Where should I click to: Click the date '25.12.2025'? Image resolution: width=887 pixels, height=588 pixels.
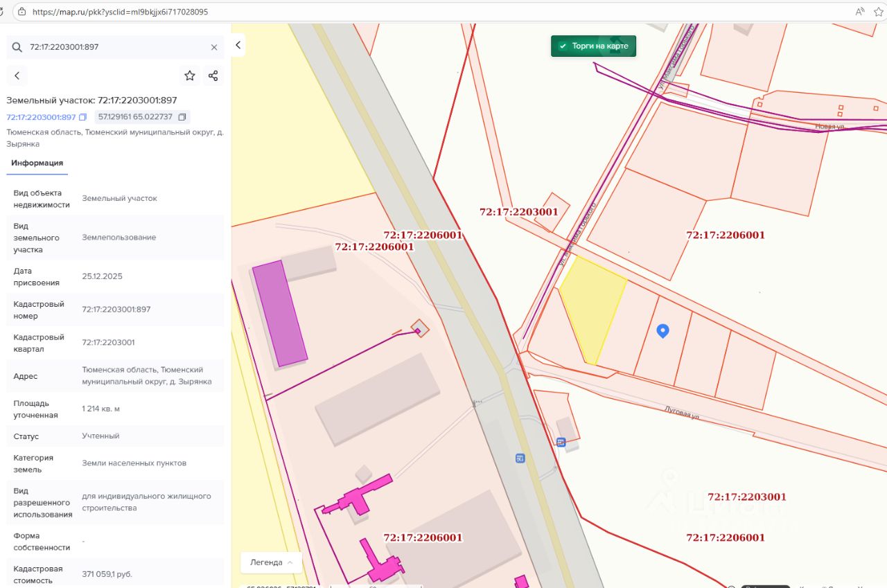pyautogui.click(x=102, y=276)
